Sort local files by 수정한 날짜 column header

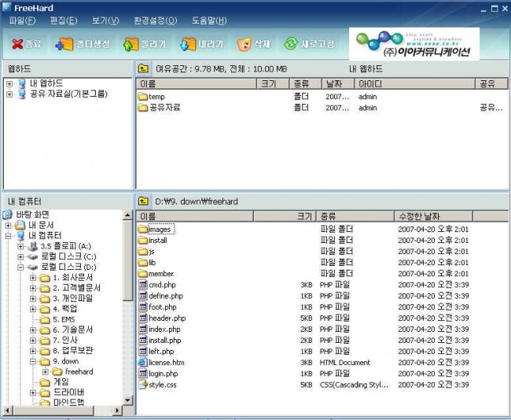(419, 216)
